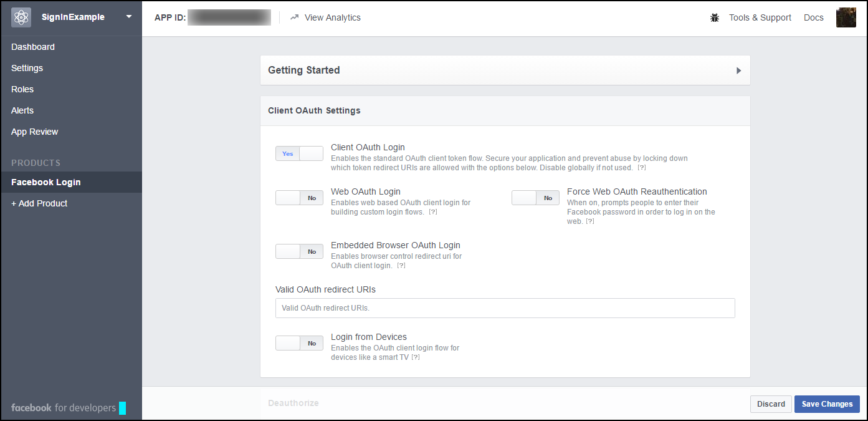
Task: Click the SignInExample app name
Action: (73, 17)
